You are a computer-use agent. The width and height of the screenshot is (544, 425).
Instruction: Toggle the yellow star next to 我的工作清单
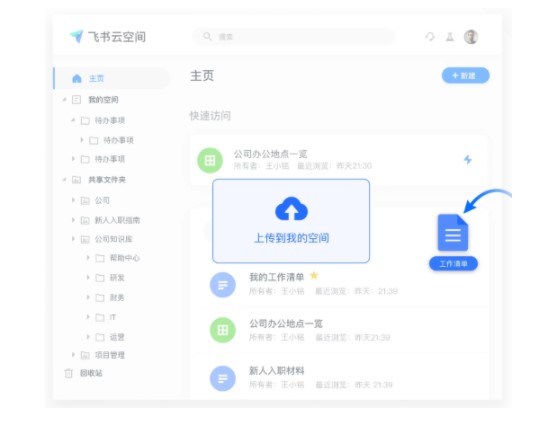tap(314, 275)
